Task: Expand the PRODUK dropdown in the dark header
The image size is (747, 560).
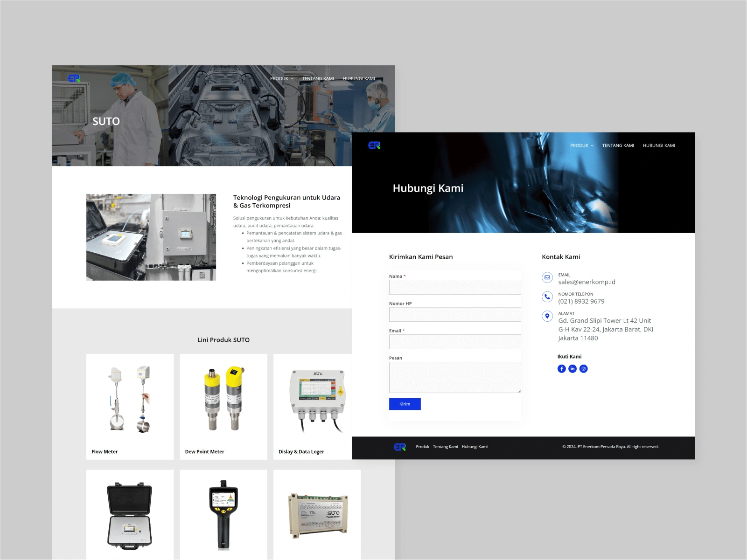Action: click(x=580, y=145)
